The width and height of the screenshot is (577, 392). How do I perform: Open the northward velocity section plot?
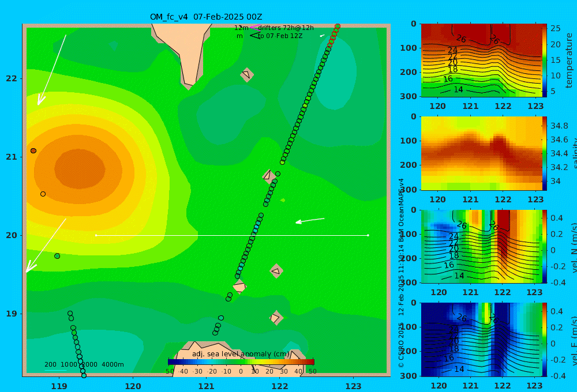[481, 246]
